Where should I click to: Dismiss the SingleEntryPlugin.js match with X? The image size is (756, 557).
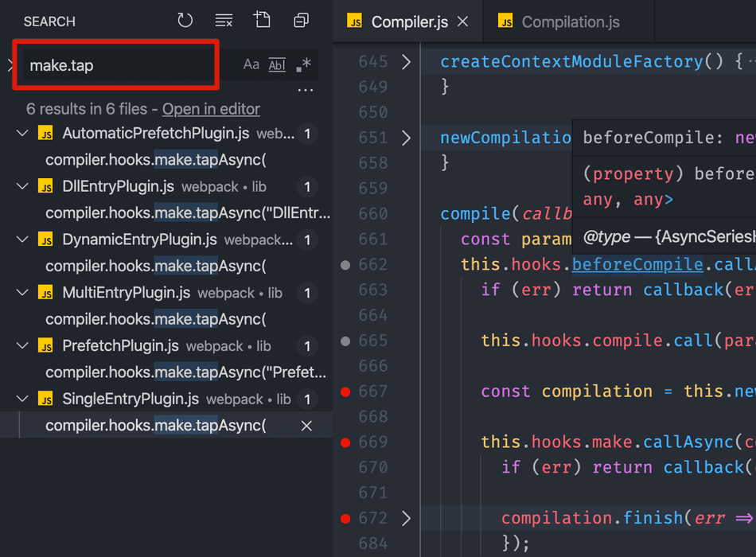(x=306, y=426)
